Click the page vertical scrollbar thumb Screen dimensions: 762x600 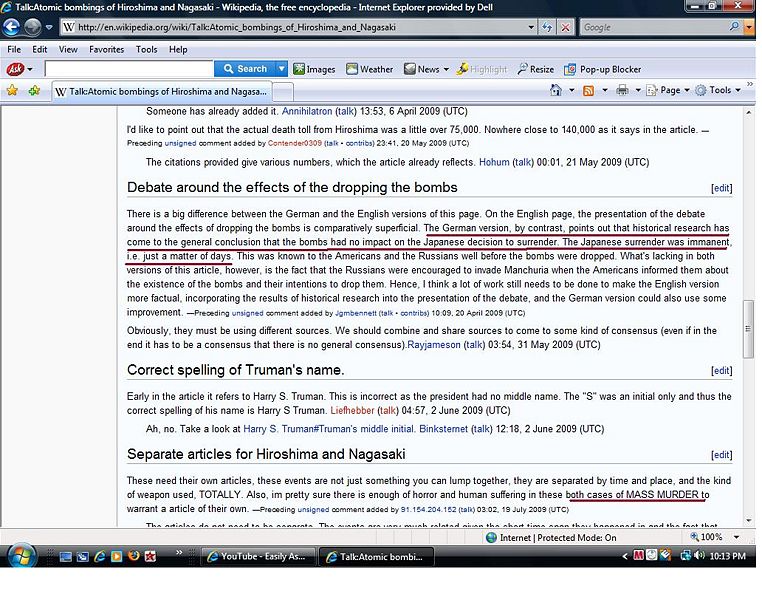(748, 329)
